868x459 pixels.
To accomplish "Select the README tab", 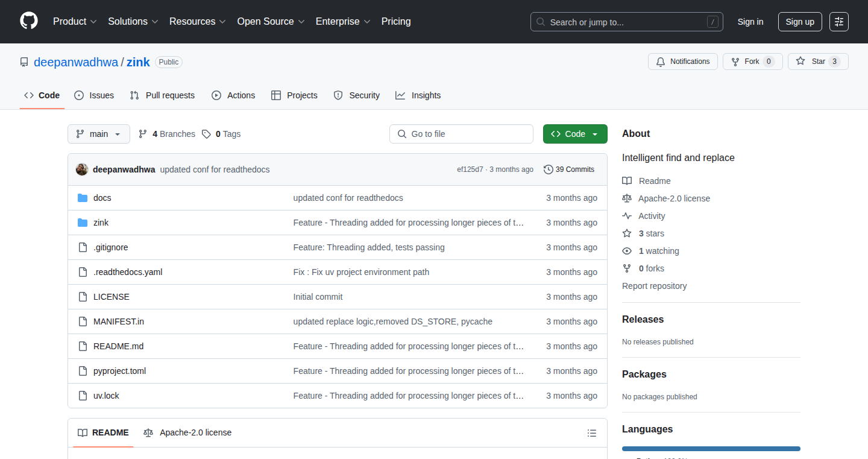I will point(103,432).
